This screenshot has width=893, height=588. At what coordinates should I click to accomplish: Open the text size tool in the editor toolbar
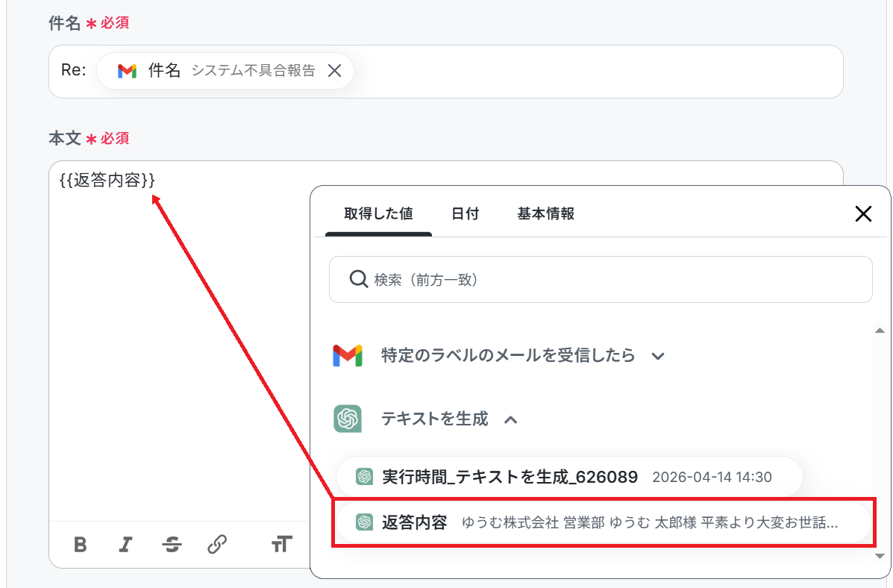(x=281, y=545)
